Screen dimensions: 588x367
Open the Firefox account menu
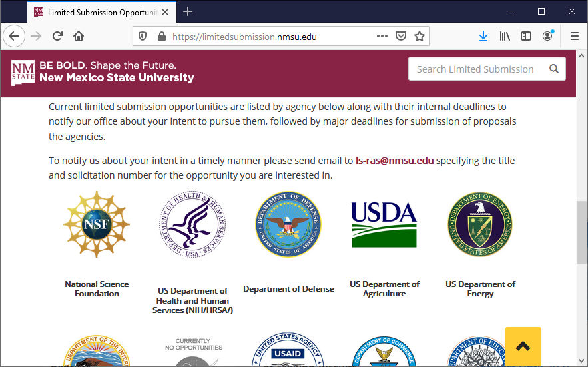pyautogui.click(x=547, y=36)
